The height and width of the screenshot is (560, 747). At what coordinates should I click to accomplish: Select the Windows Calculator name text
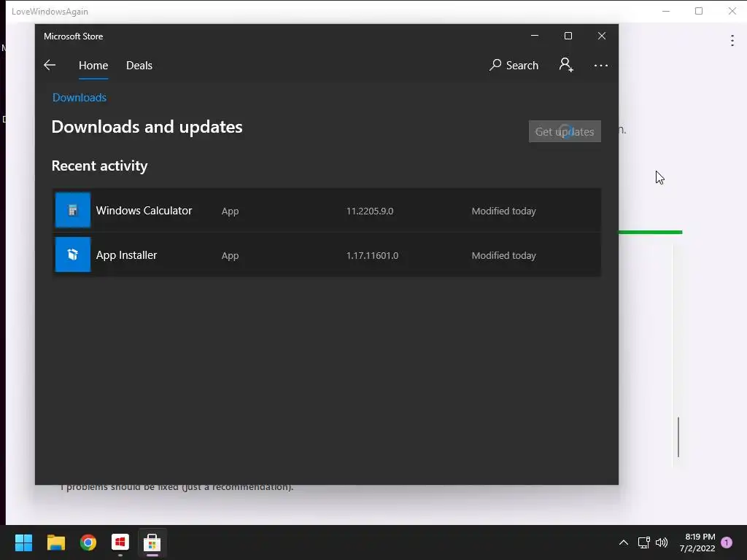point(144,211)
